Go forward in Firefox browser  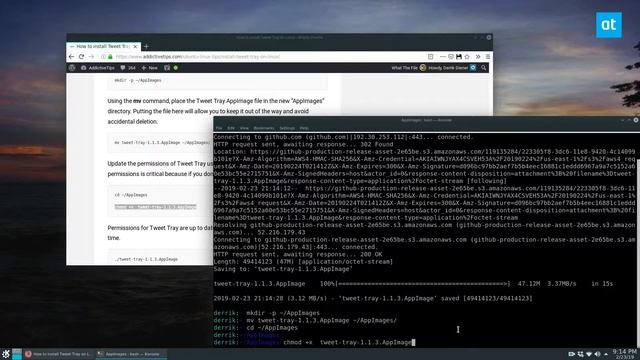[91, 57]
